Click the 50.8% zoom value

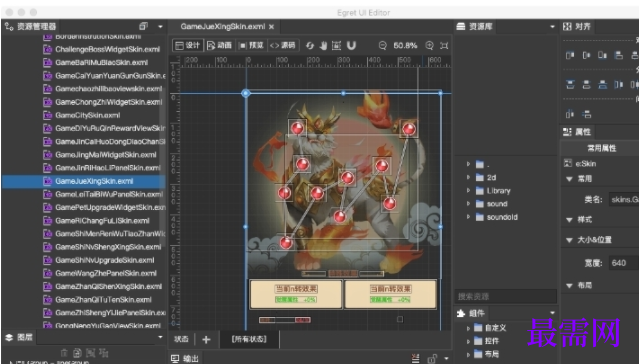(x=405, y=45)
